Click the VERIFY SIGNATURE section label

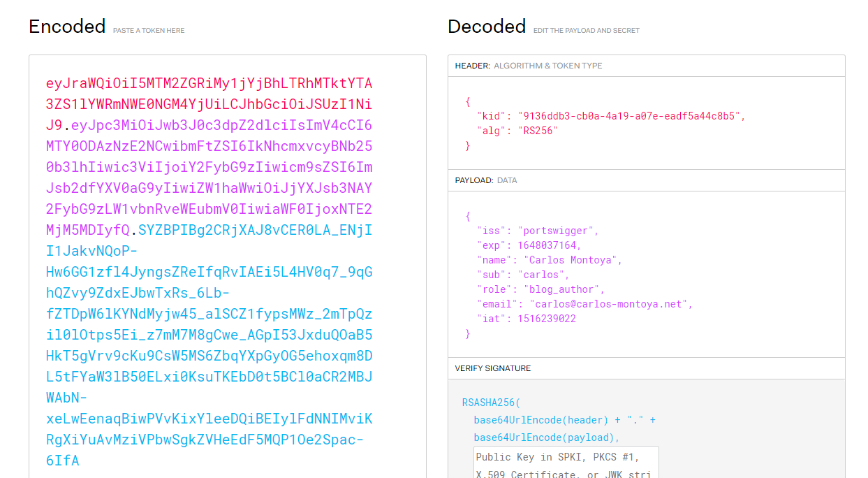click(x=492, y=368)
